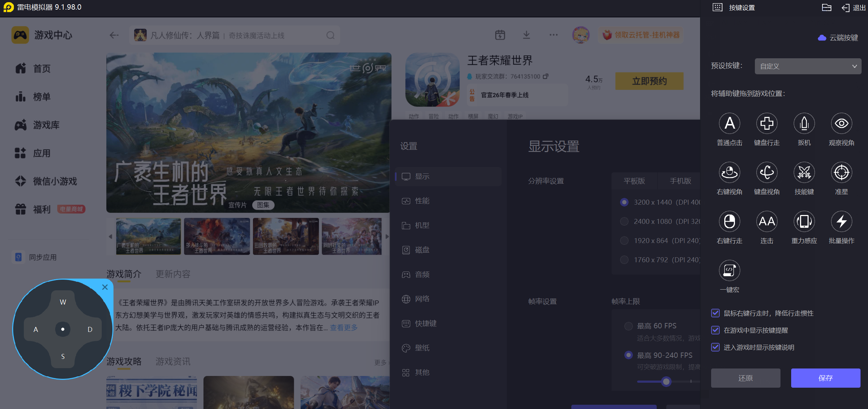Click the user avatar in game center
The image size is (868, 409).
(581, 35)
